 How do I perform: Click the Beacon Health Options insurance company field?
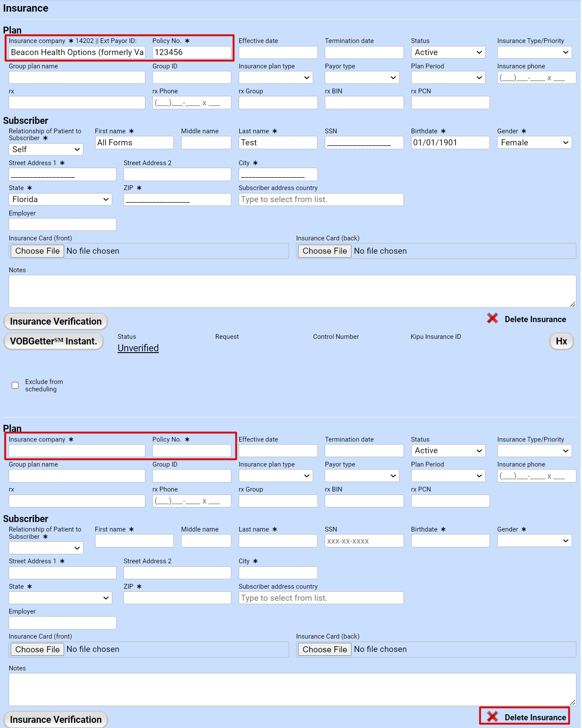77,52
